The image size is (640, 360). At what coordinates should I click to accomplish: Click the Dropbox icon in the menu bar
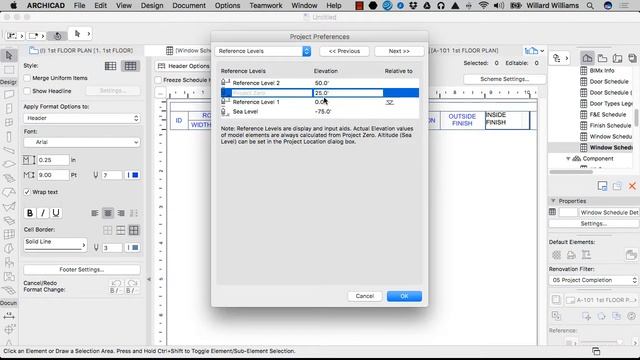[x=413, y=6]
